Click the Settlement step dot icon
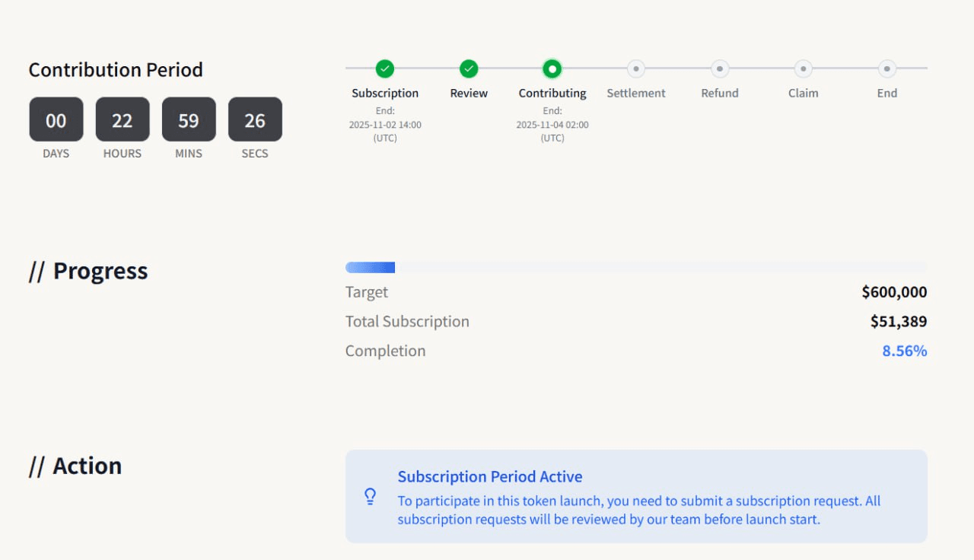The height and width of the screenshot is (560, 974). coord(636,69)
